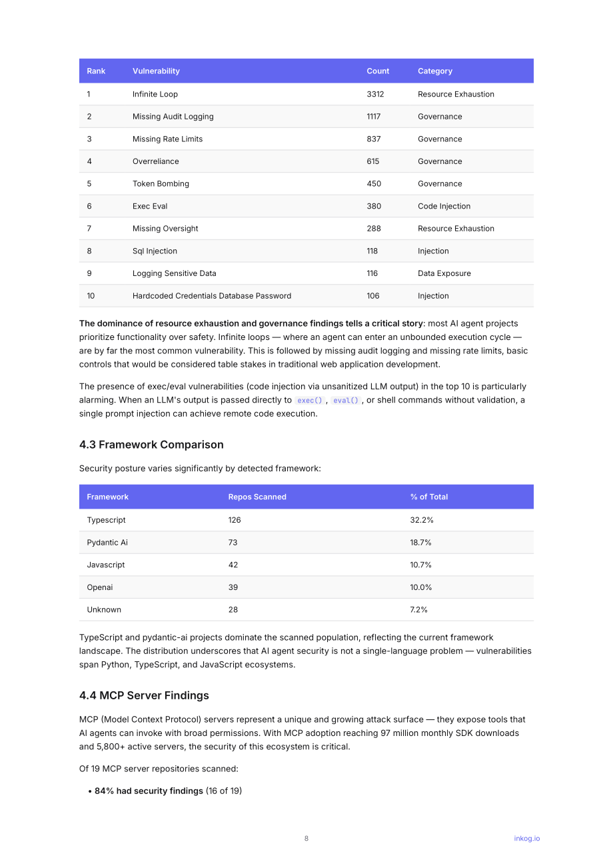Click the Count column header
The width and height of the screenshot is (613, 868).
pyautogui.click(x=378, y=71)
